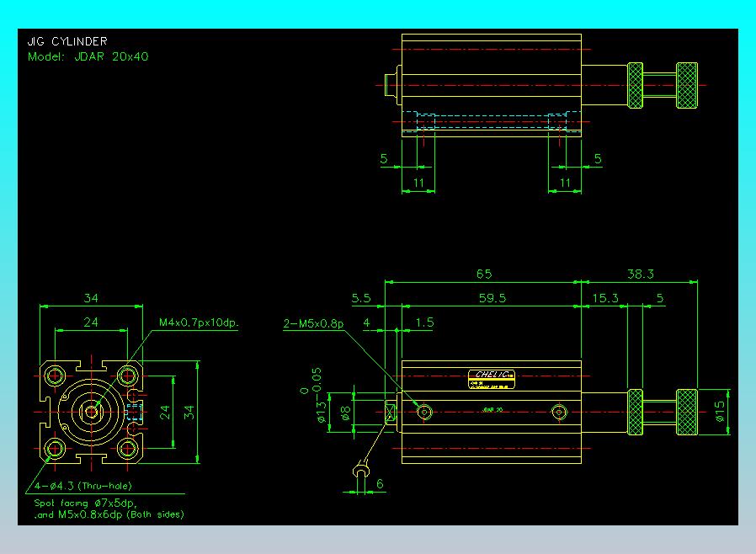The height and width of the screenshot is (554, 756).
Task: Select the 15.3 dimension value
Action: (x=605, y=298)
